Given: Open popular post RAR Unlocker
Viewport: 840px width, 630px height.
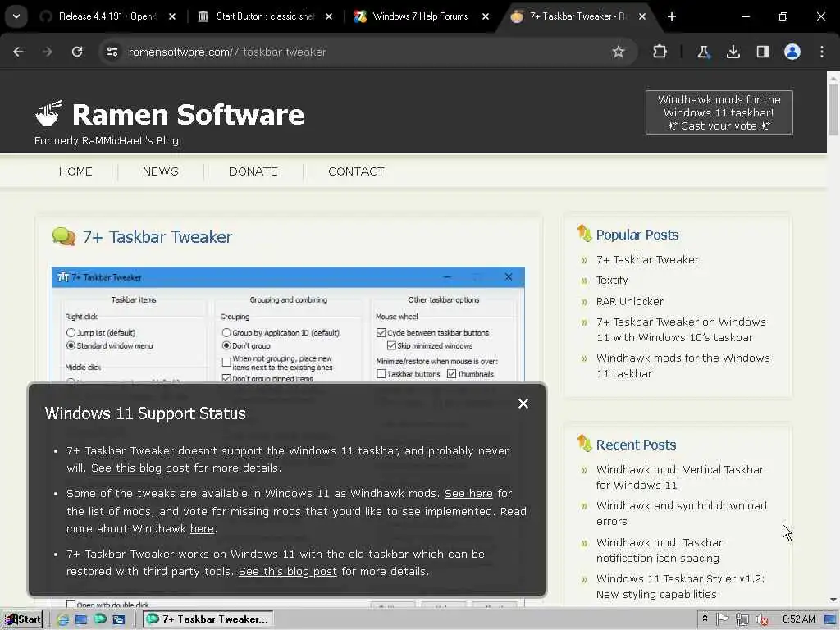Looking at the screenshot, I should [x=630, y=302].
